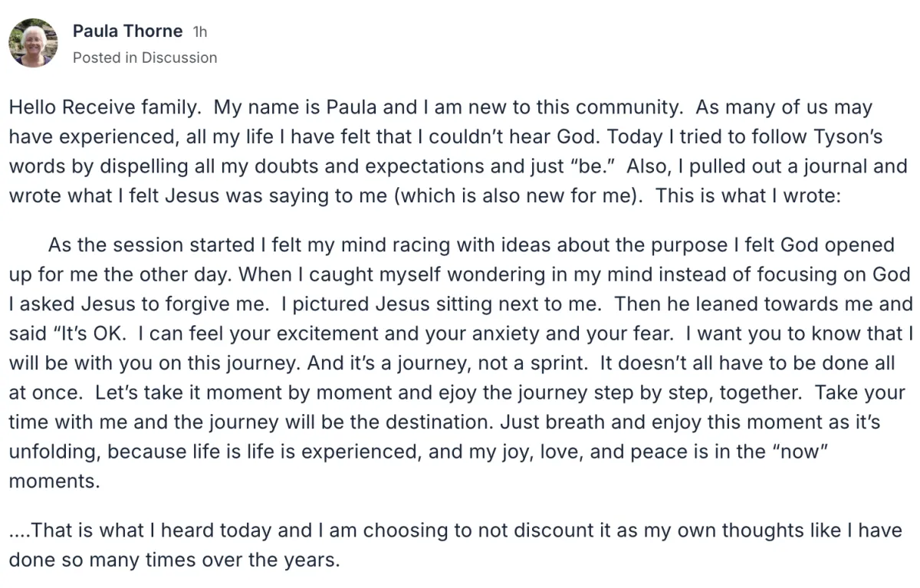Click Paula Thorne's profile avatar photo

(33, 43)
